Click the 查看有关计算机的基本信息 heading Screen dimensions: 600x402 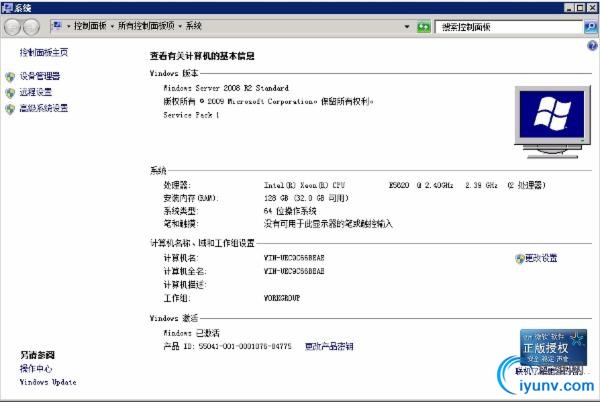pyautogui.click(x=202, y=56)
